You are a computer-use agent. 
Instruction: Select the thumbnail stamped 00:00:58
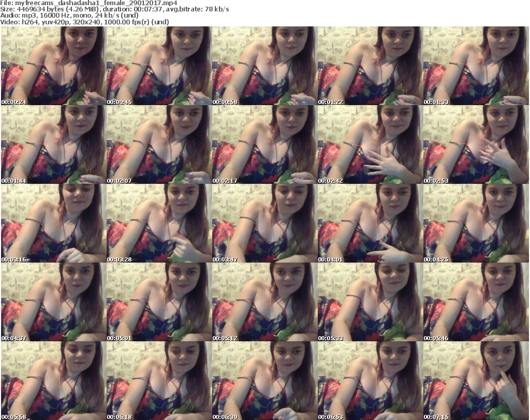(264, 66)
